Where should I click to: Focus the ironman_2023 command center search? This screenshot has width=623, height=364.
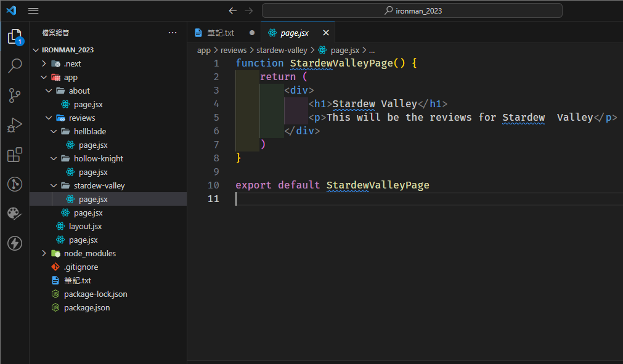(412, 10)
